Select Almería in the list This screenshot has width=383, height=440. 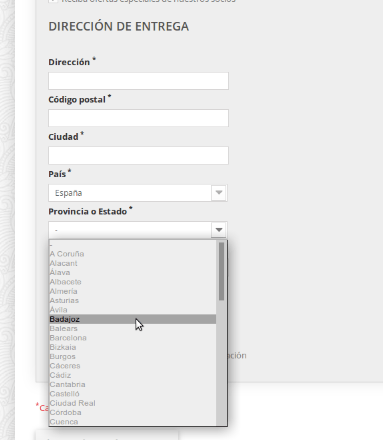point(133,291)
